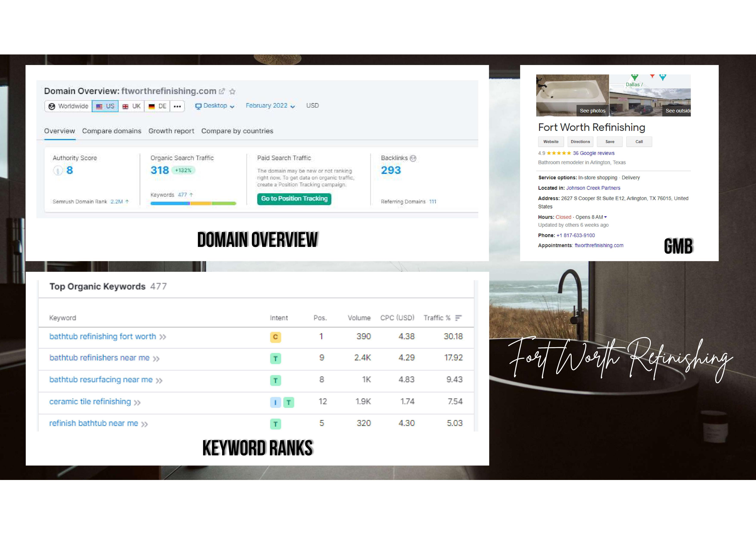This screenshot has height=534, width=756.
Task: Select the Worldwide database toggle
Action: pos(69,106)
